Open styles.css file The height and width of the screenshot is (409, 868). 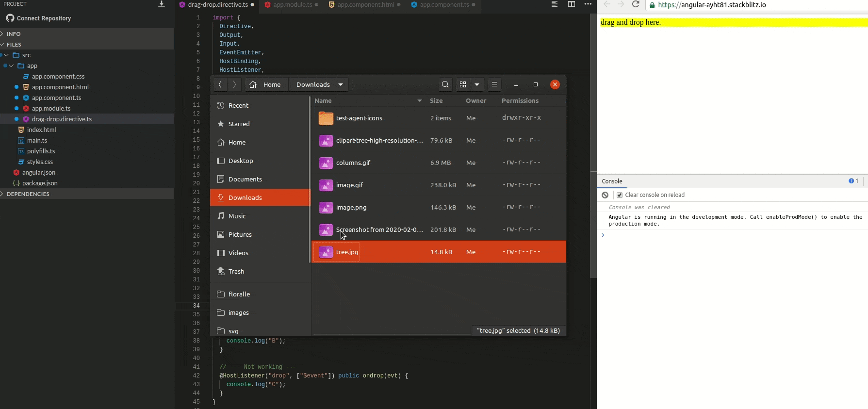(40, 162)
